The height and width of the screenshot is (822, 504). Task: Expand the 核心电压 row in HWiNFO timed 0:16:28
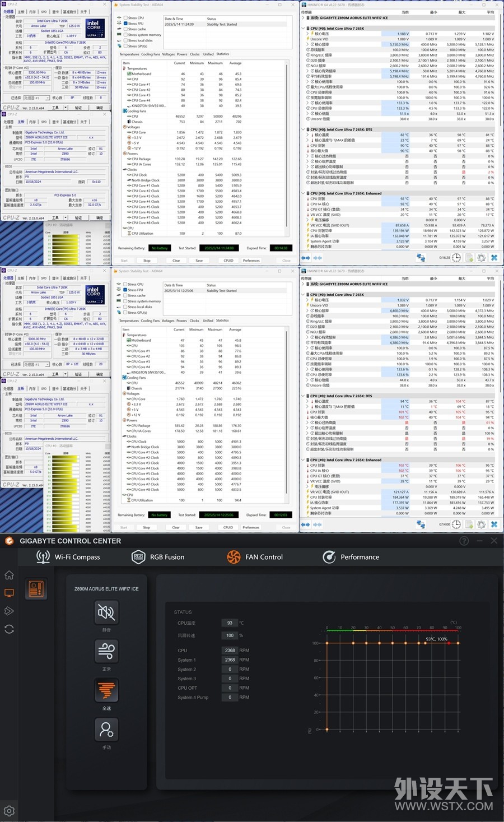click(307, 34)
